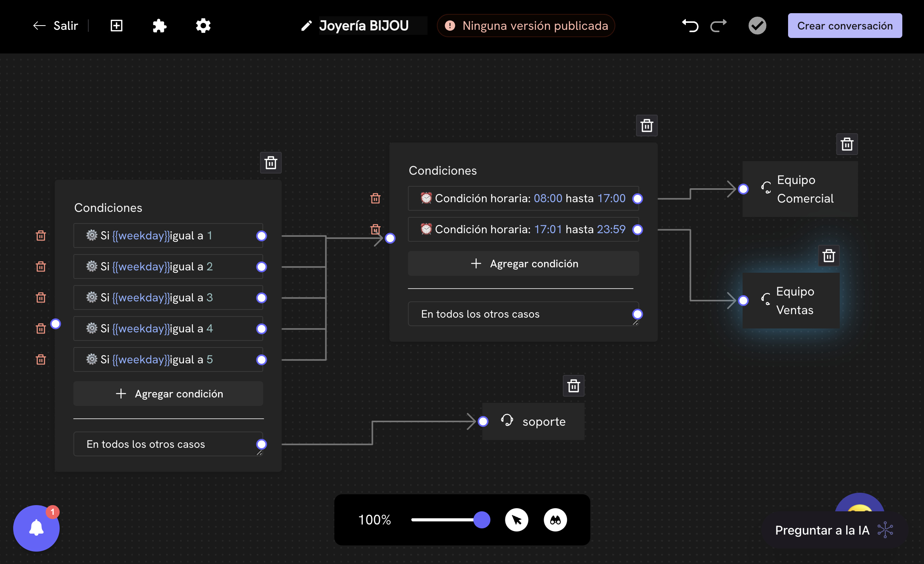Open the notifications bell button
Viewport: 924px width, 564px height.
coord(36,528)
